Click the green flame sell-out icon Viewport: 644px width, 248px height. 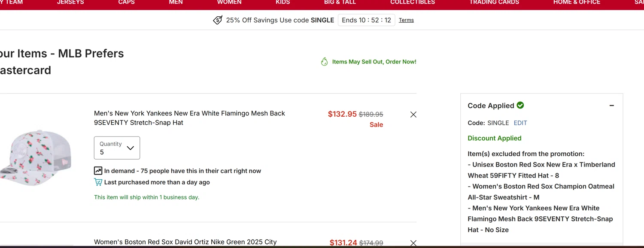click(x=325, y=62)
